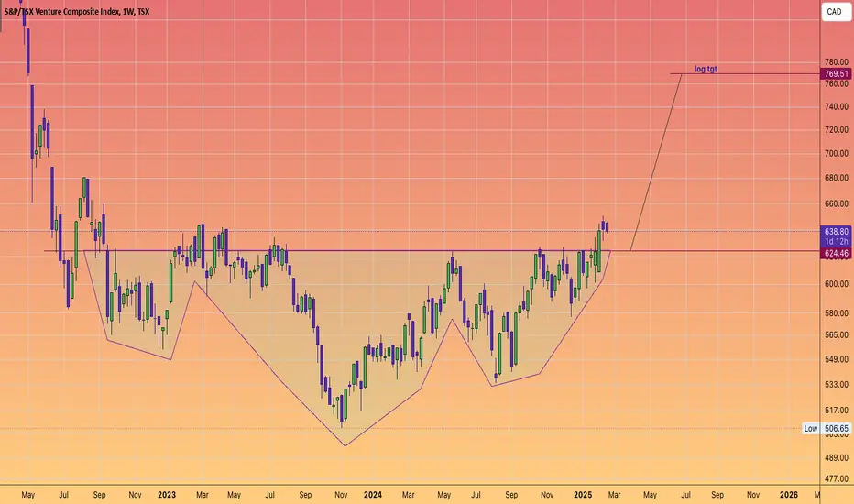Click the 769.51 target price tag
This screenshot has height=504, width=854.
pyautogui.click(x=836, y=74)
